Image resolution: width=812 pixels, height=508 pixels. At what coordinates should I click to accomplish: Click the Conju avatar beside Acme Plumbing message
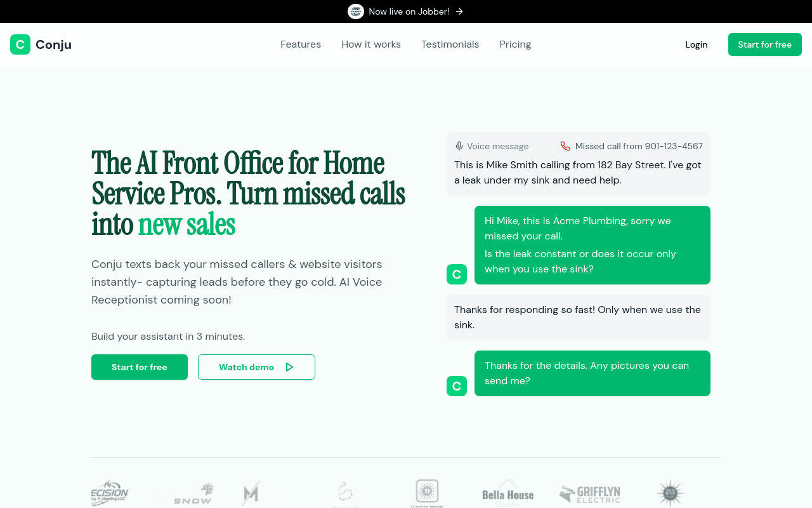457,274
